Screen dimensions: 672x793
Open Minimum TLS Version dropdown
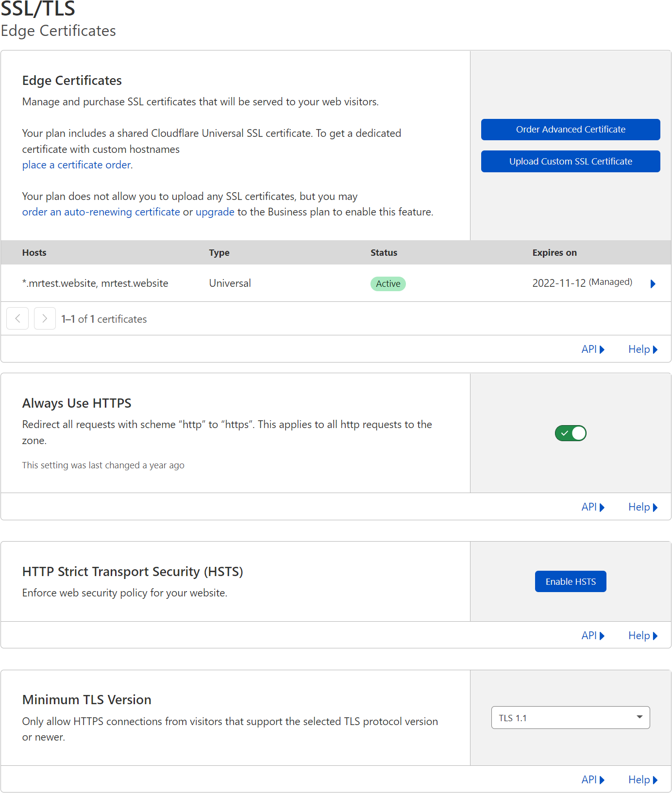[x=571, y=718]
